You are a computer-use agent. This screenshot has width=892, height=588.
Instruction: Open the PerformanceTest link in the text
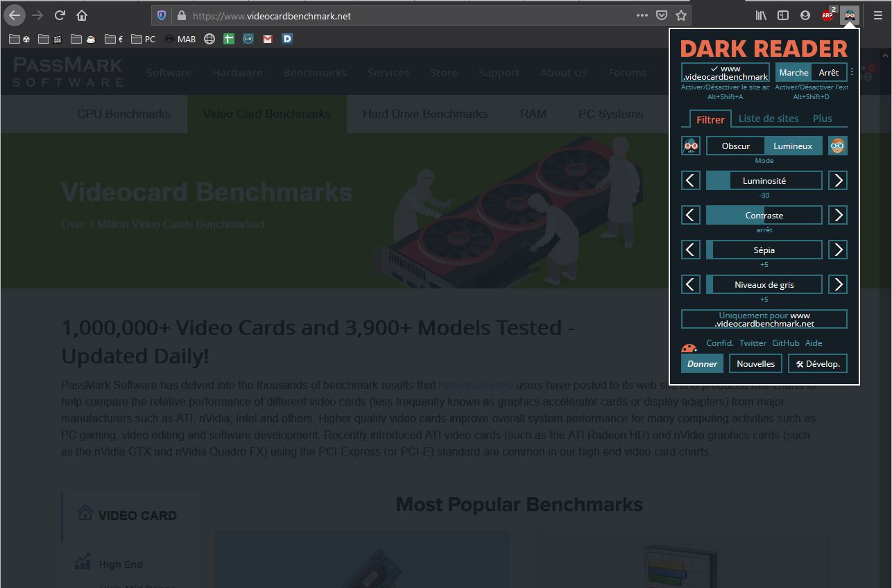[476, 386]
